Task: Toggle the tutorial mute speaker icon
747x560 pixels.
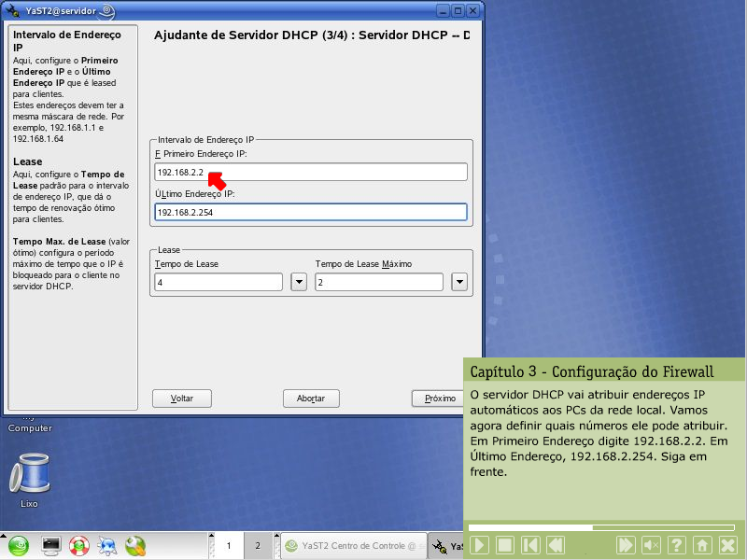Action: [x=652, y=545]
